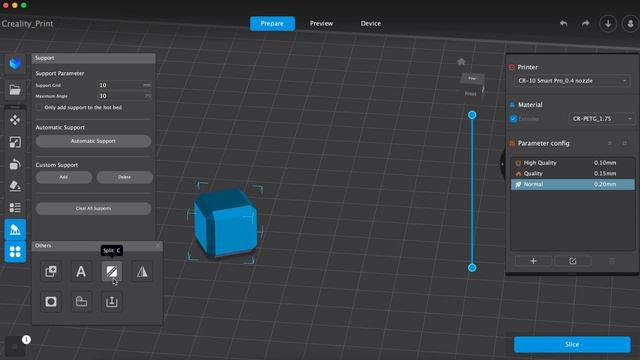Screen dimensions: 640x360
Task: Click the Split tool icon
Action: (x=111, y=271)
